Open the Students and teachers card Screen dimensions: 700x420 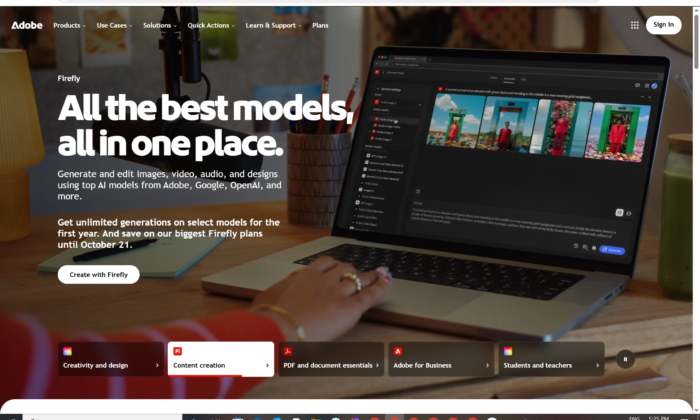tap(551, 359)
